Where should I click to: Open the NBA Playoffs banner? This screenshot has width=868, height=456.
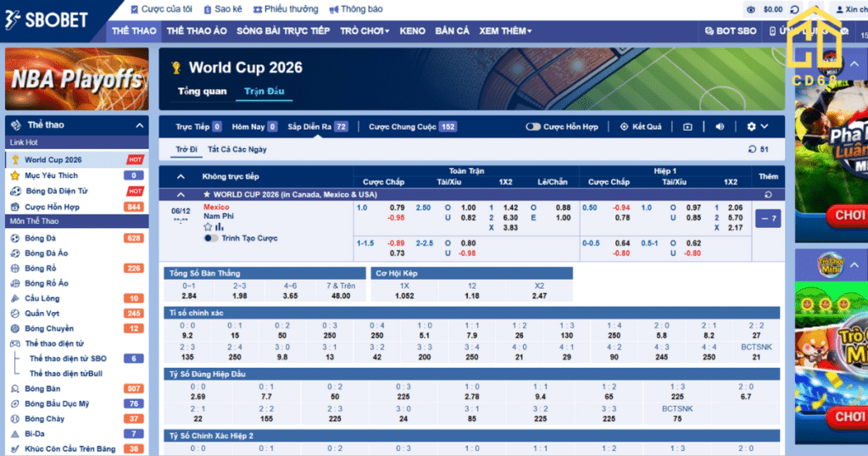click(x=77, y=79)
